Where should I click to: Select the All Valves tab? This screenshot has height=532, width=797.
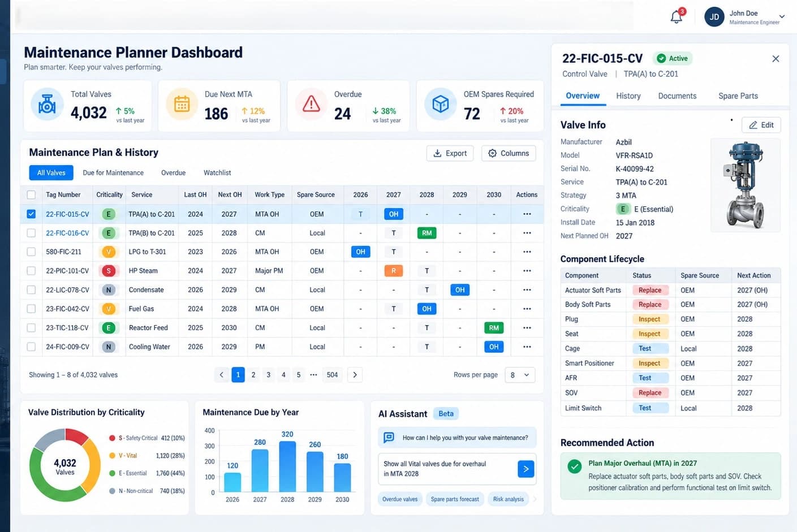coord(51,173)
